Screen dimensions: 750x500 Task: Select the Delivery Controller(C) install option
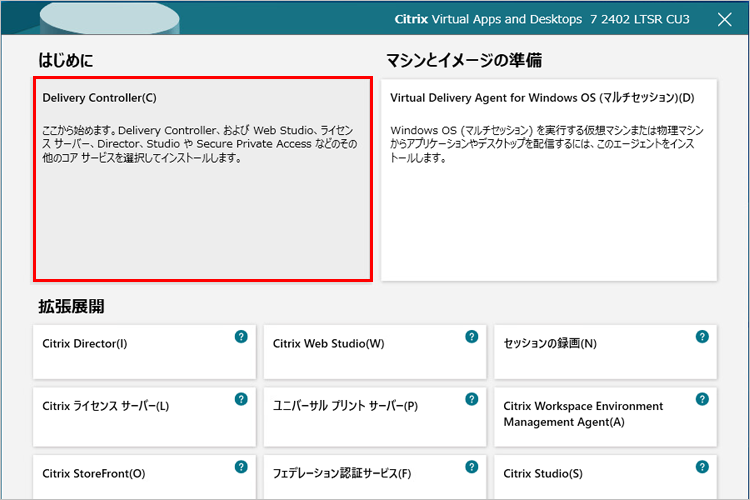[203, 180]
